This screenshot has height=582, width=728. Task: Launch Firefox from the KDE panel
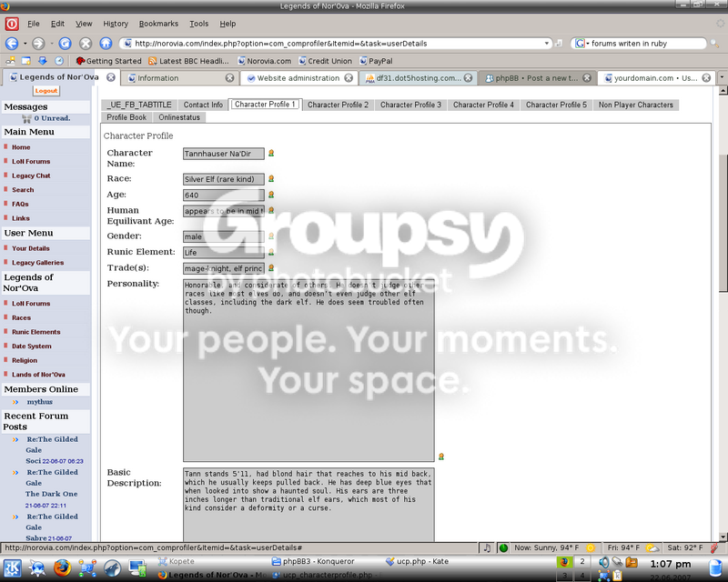pos(62,567)
